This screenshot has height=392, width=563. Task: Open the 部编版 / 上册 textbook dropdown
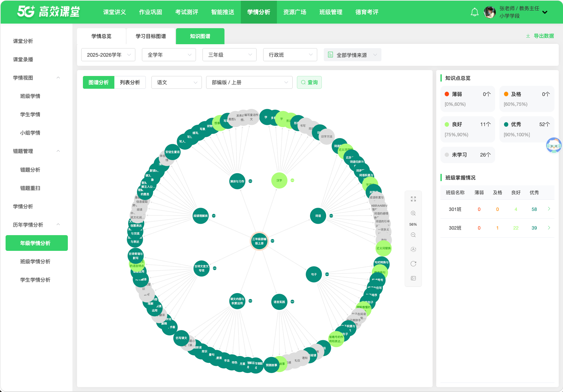249,83
